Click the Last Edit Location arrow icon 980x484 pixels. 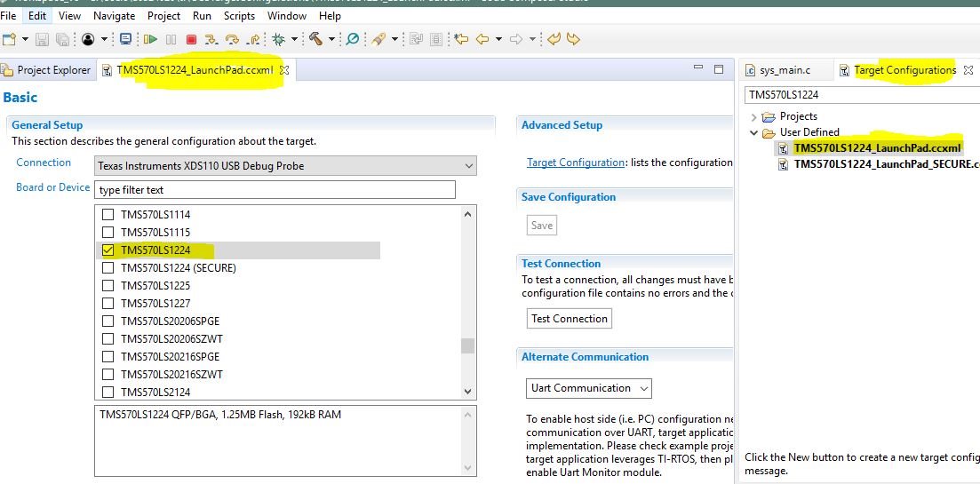(x=461, y=39)
